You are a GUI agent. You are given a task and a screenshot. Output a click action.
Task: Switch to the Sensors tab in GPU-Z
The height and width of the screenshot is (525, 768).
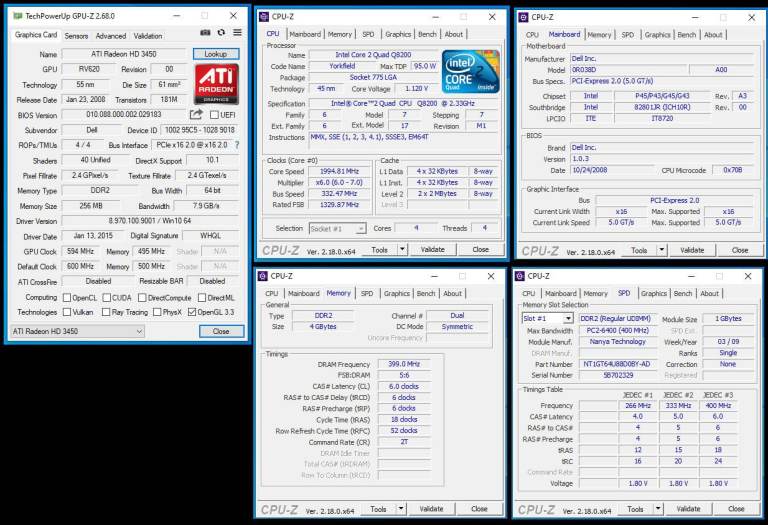click(x=76, y=35)
